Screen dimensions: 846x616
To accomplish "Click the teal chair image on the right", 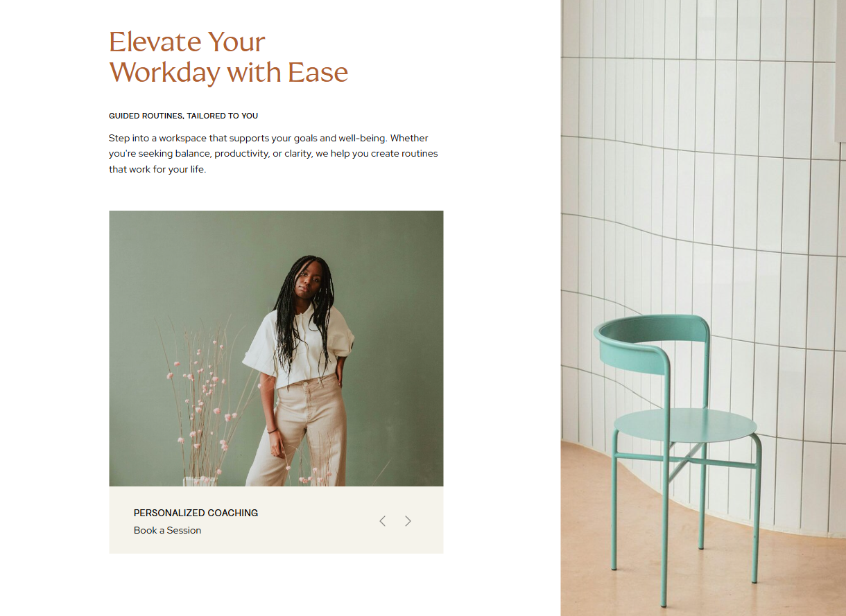I will click(x=703, y=308).
